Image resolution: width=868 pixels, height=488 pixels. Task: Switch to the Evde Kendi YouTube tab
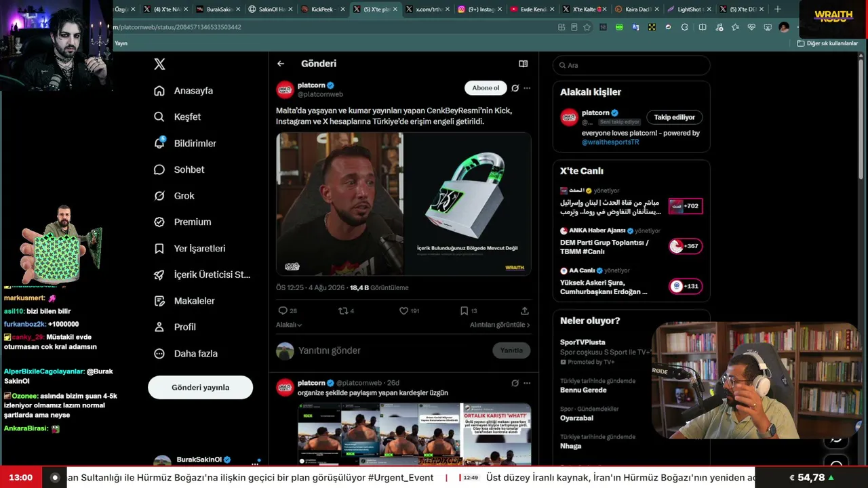(532, 9)
